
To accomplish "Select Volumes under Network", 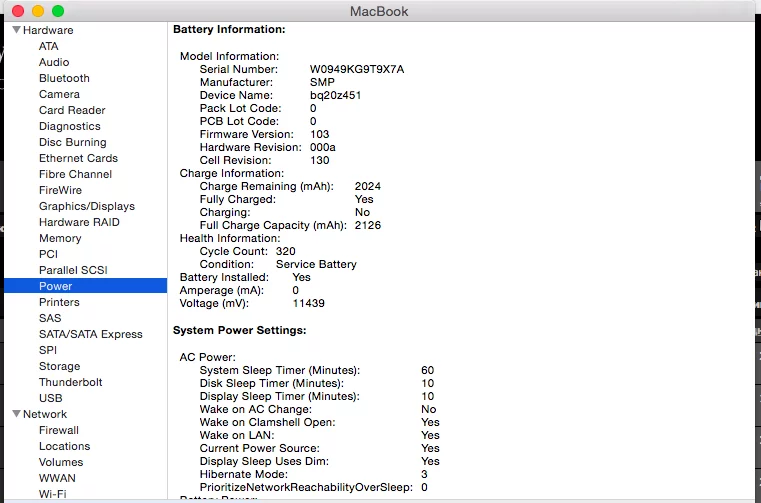I will [61, 463].
